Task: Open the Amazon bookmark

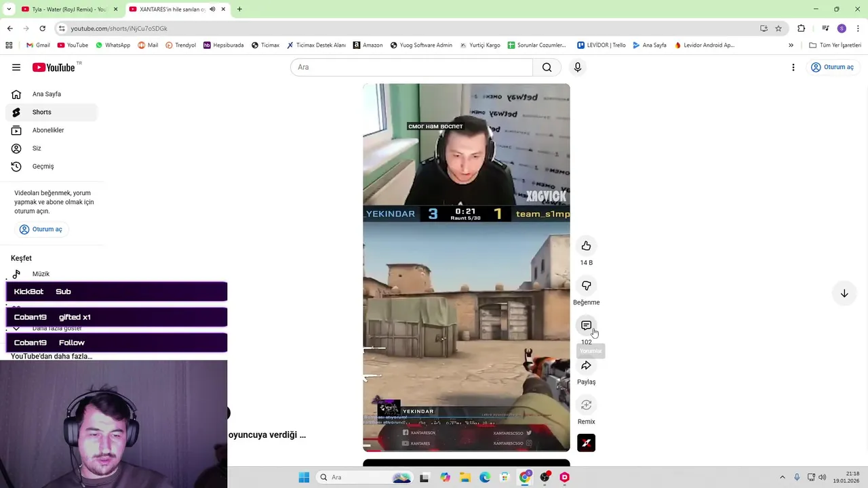Action: 368,45
